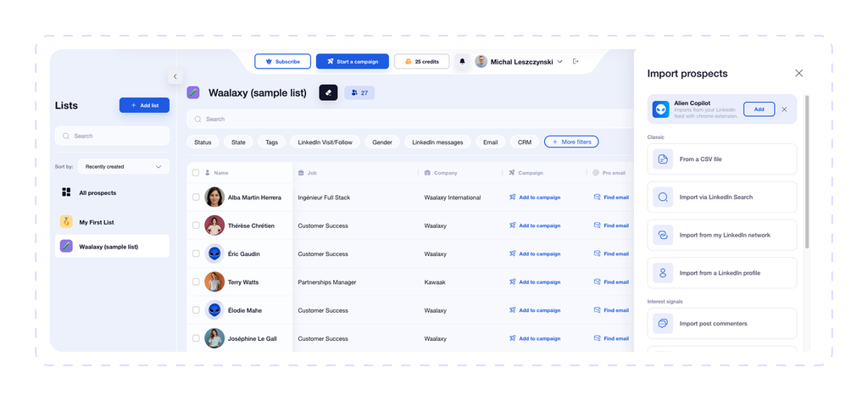Select All prospects in the sidebar
This screenshot has height=401, width=868.
point(113,192)
